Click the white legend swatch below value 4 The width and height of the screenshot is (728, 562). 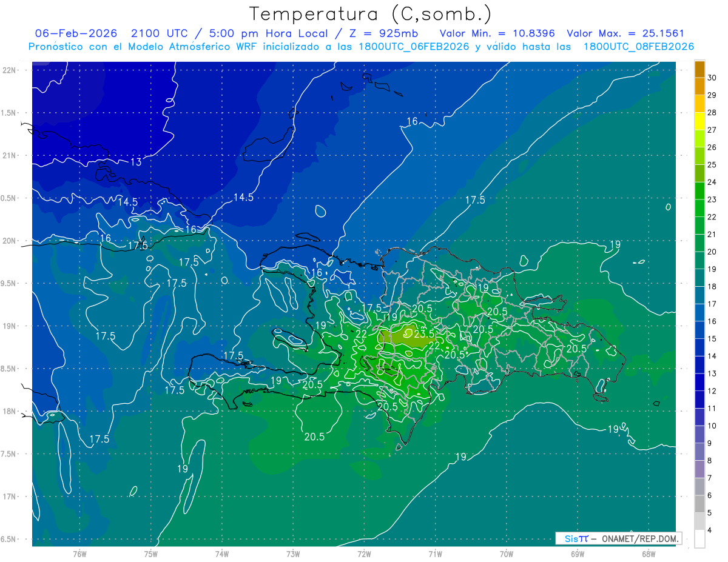(699, 539)
